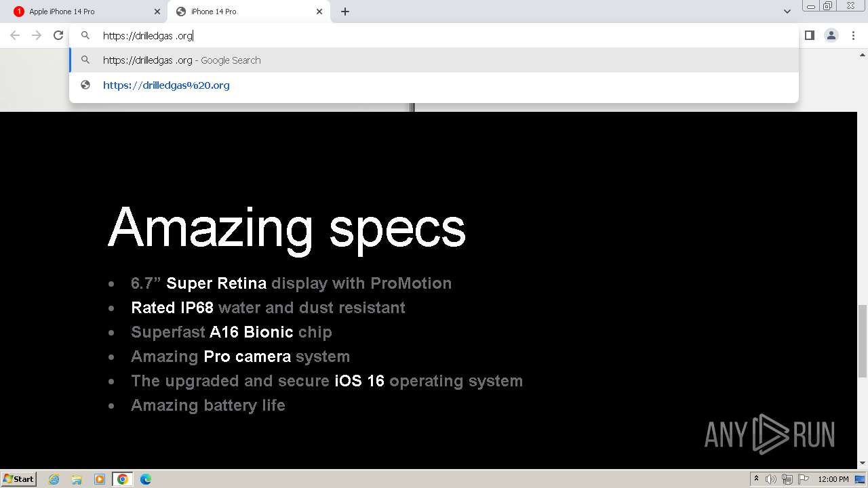The image size is (868, 488).
Task: Click the globe icon beside URL suggestion
Action: point(85,85)
